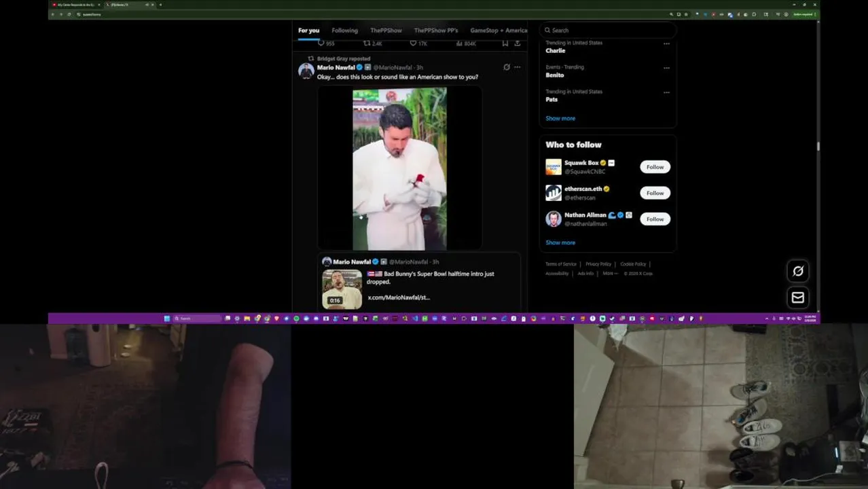868x489 pixels.
Task: Open GameStop + America tab
Action: coord(499,31)
